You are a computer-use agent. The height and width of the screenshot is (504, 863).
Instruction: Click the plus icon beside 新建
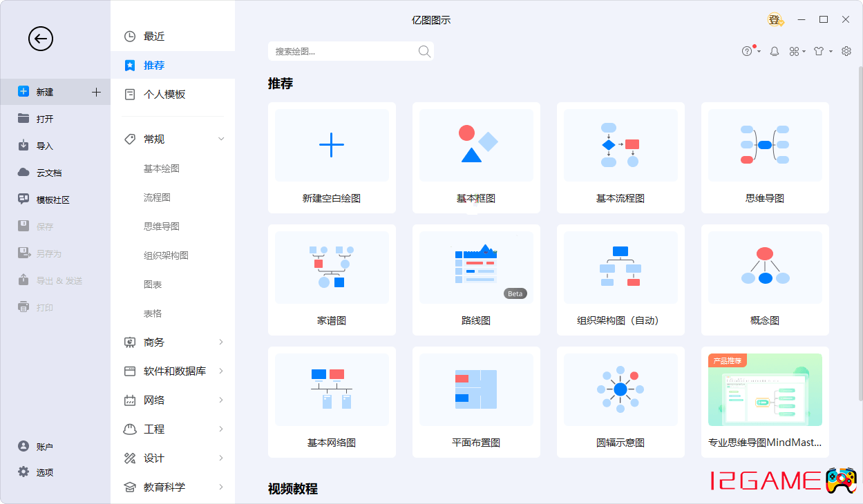[96, 92]
